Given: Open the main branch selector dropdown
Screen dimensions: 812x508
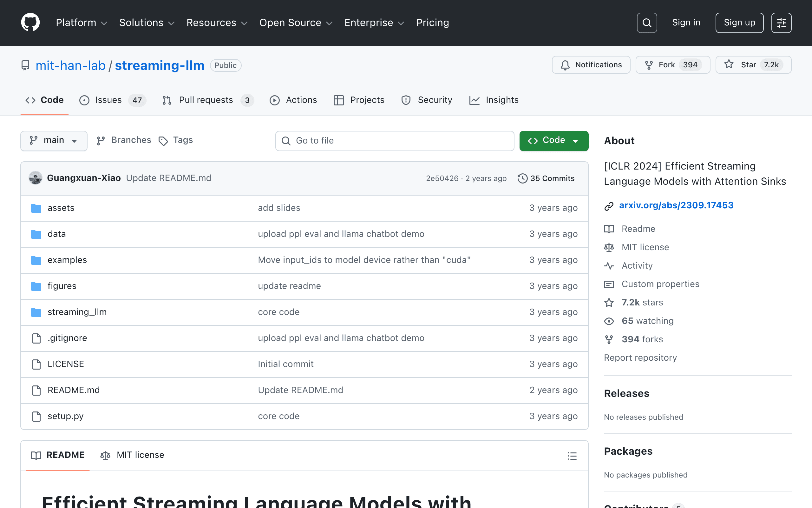Looking at the screenshot, I should [54, 141].
